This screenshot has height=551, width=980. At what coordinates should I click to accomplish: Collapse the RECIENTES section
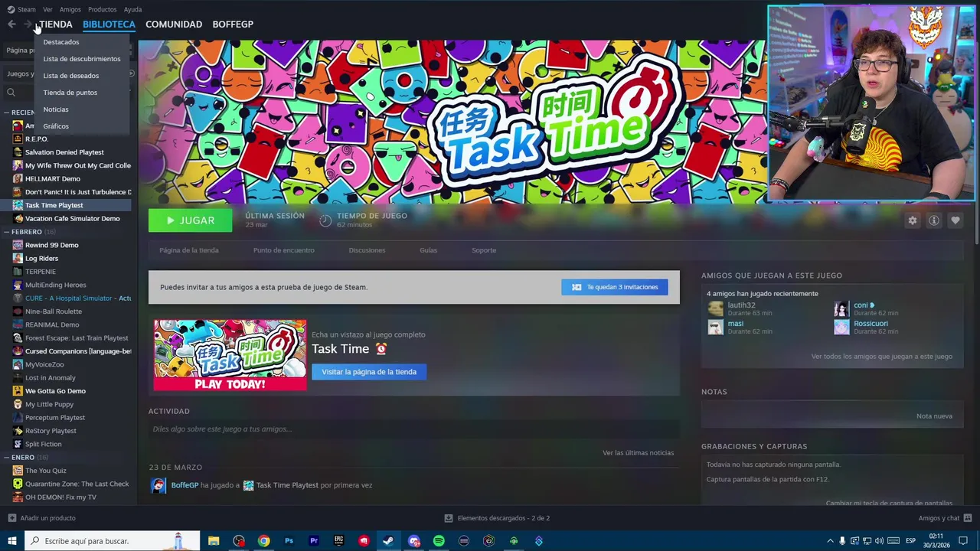6,112
